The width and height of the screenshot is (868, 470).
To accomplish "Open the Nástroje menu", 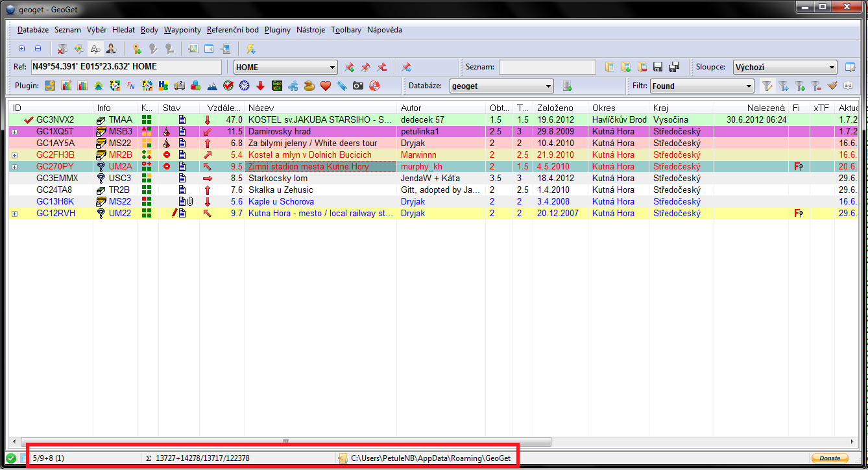I will point(311,30).
